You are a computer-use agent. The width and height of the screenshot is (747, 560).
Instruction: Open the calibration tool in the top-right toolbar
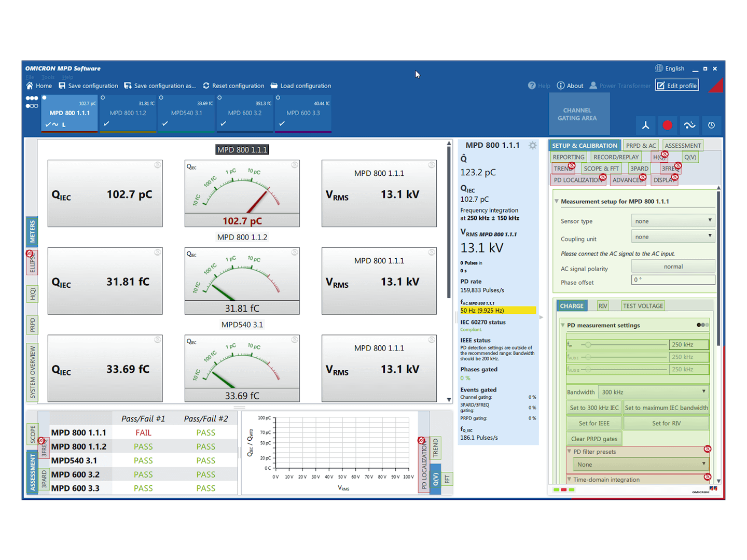(x=645, y=125)
